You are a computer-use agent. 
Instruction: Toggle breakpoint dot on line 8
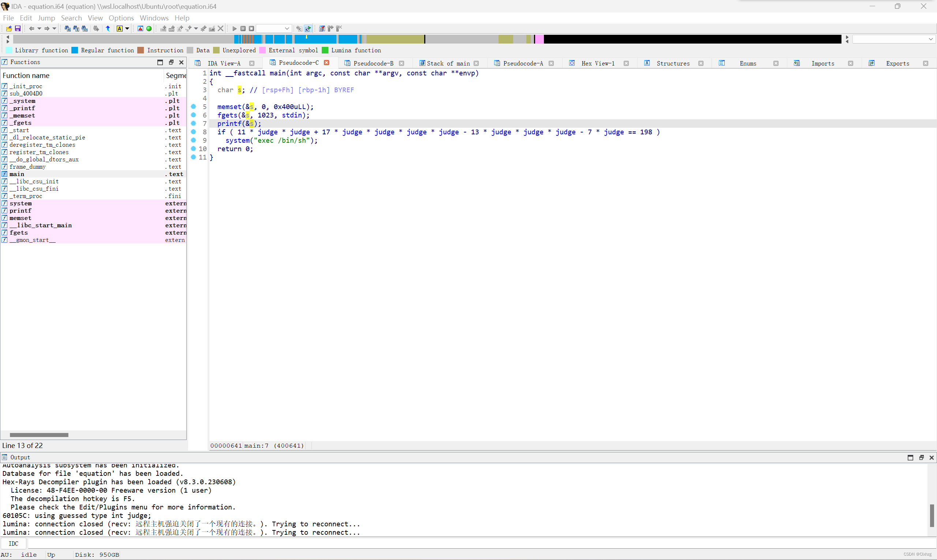[194, 132]
